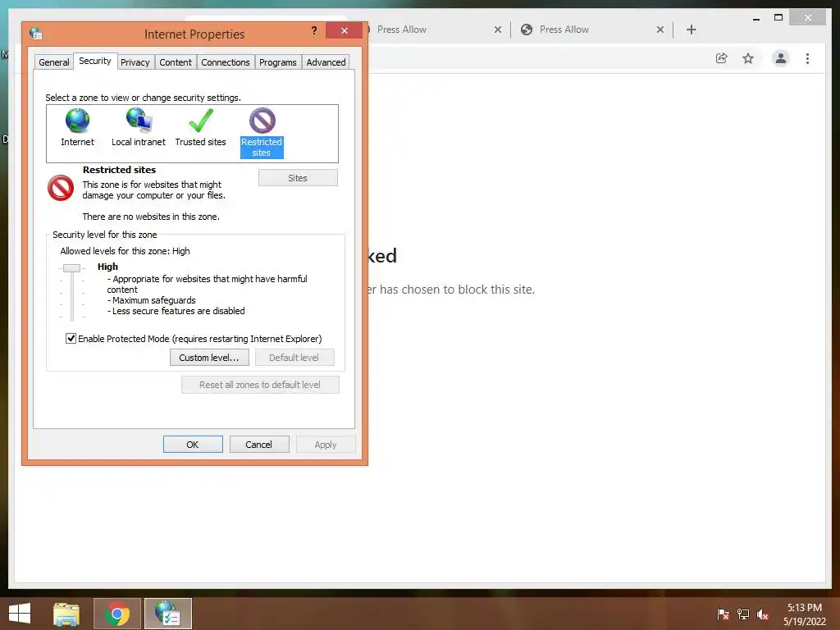Image resolution: width=840 pixels, height=630 pixels.
Task: Select the Internet zone icon
Action: coord(77,121)
